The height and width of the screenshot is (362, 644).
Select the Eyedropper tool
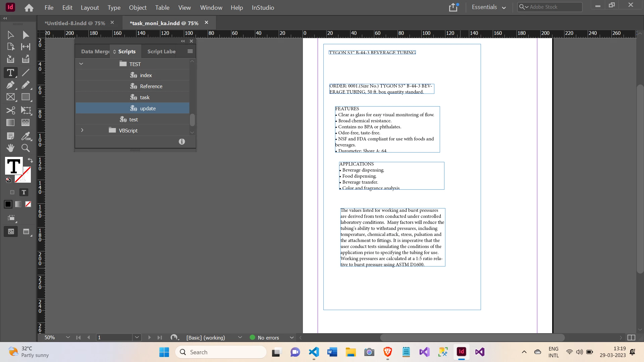[x=25, y=136]
